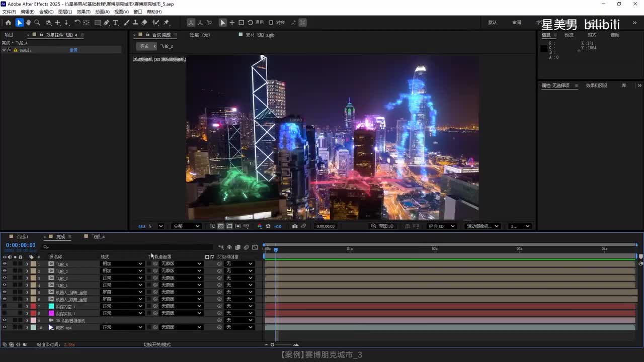Click the 切换开关/模式 toggle button

[157, 345]
